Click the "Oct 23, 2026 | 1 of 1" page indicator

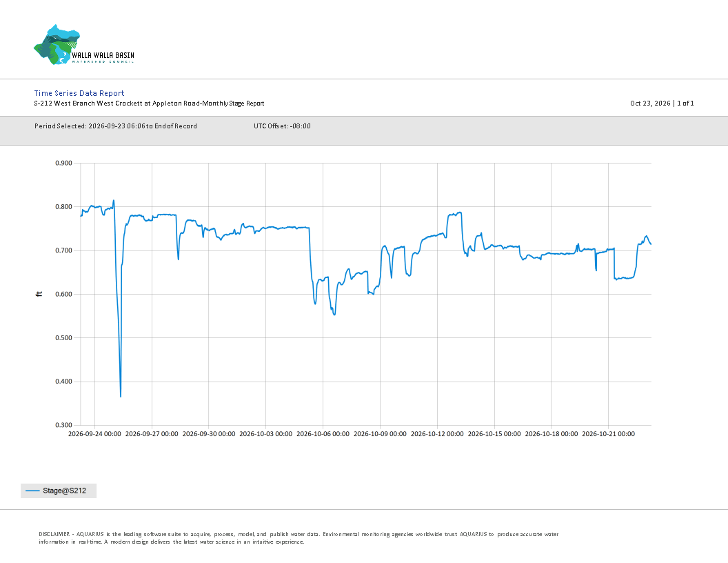click(x=662, y=103)
